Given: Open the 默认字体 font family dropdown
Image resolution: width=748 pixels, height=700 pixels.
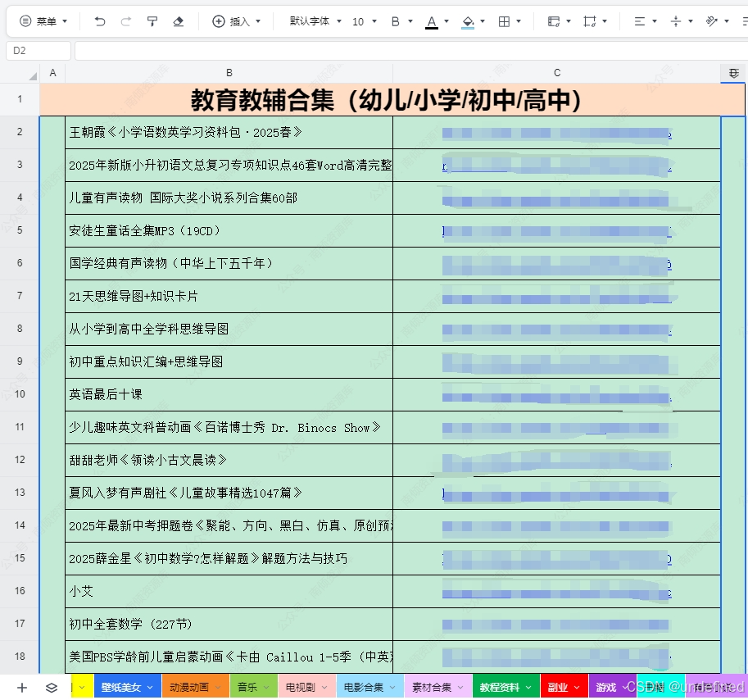Looking at the screenshot, I should pos(315,21).
